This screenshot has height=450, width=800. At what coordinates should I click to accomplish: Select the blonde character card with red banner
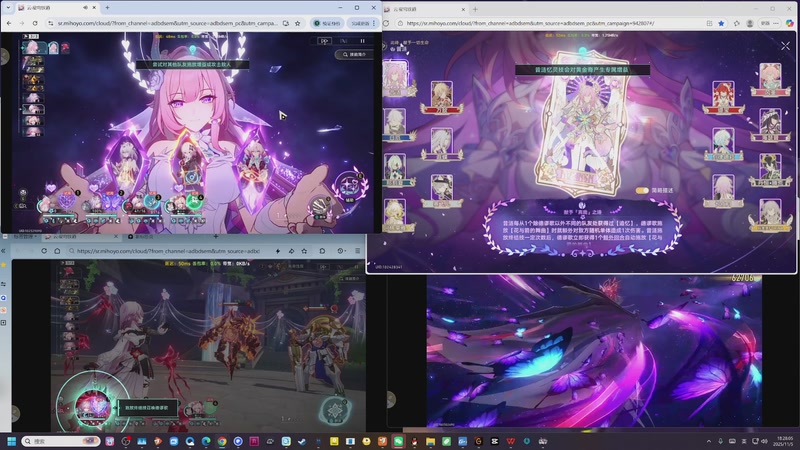click(x=442, y=97)
